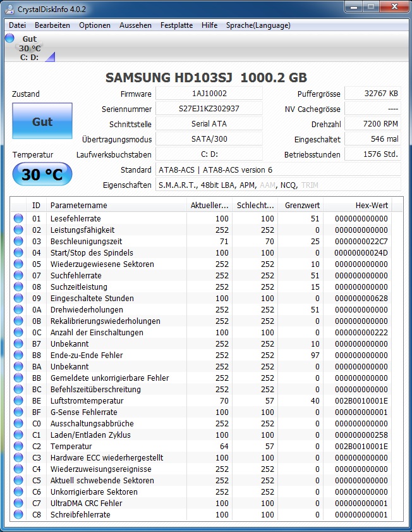Click the Schnittstelle field Serial ATA

click(x=209, y=124)
